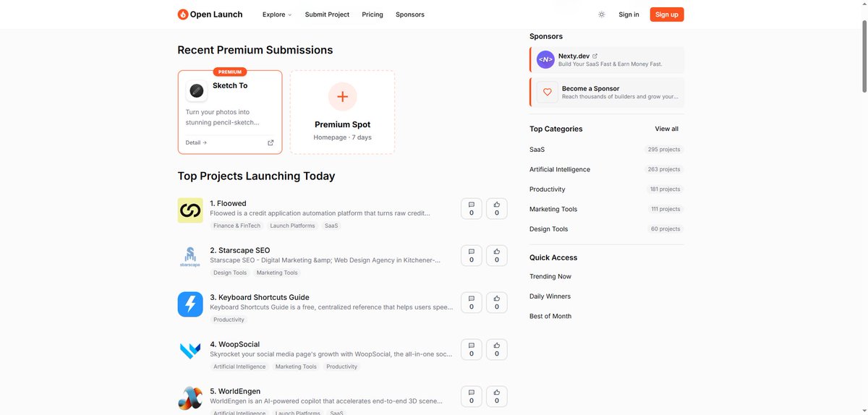Viewport: 868px width, 415px height.
Task: Click Finance & FinTech tag on Floowed
Action: [x=237, y=226]
